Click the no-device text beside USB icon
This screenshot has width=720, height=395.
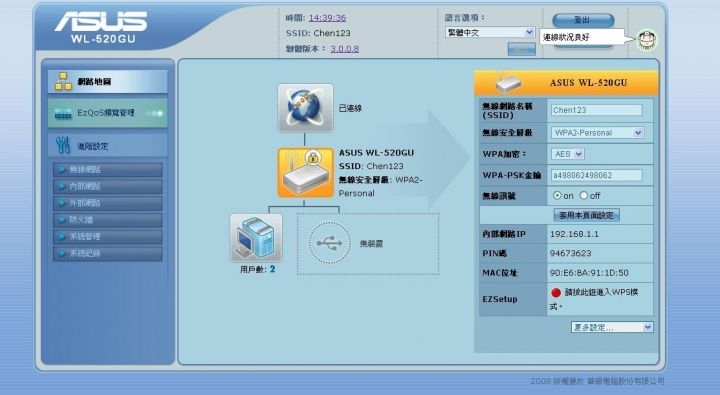[x=371, y=243]
